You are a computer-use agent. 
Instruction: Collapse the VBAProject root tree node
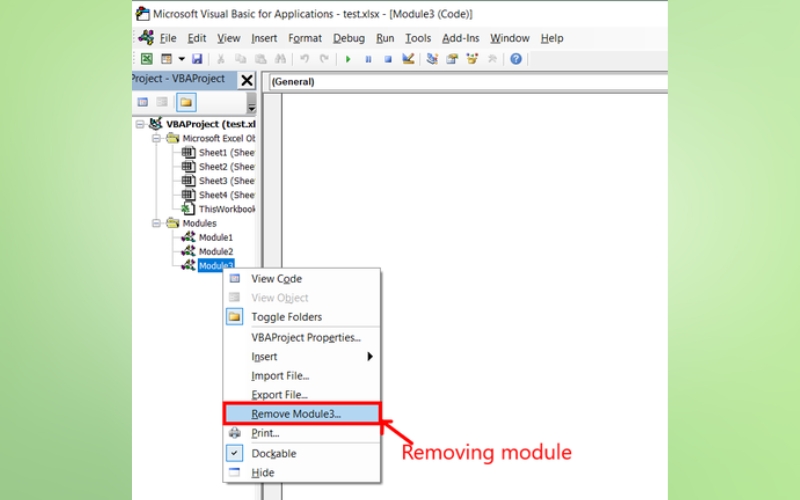pos(141,124)
